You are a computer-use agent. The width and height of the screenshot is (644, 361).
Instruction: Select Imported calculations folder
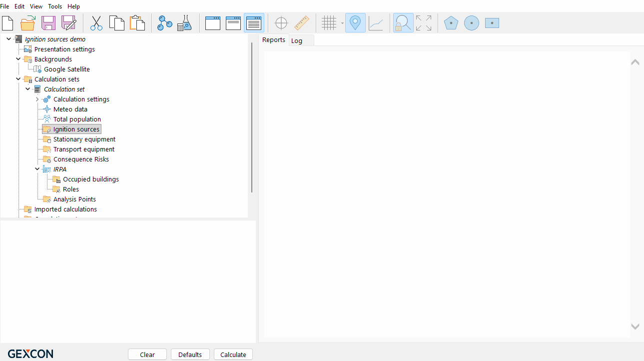pyautogui.click(x=65, y=209)
